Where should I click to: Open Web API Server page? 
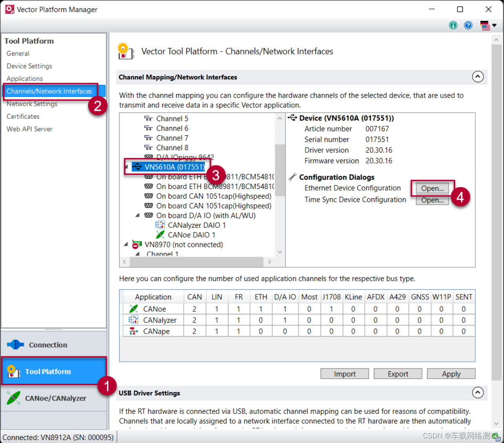coord(29,129)
